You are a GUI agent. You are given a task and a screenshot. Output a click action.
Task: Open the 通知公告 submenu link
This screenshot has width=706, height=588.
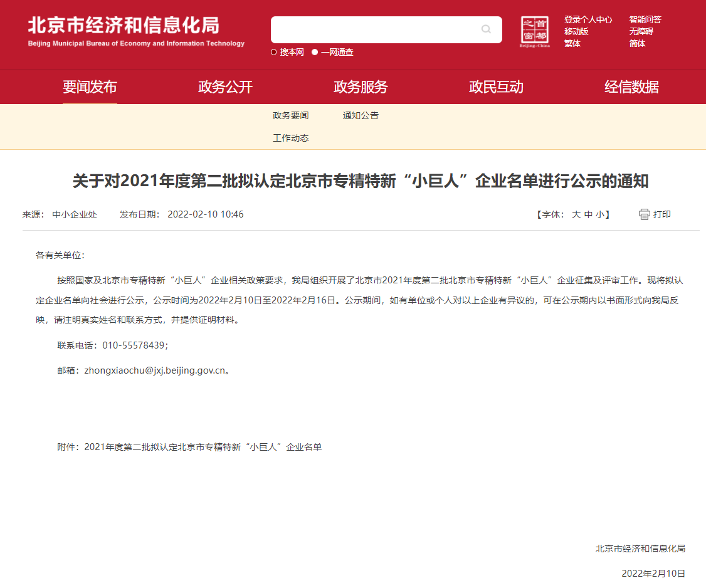coord(361,115)
